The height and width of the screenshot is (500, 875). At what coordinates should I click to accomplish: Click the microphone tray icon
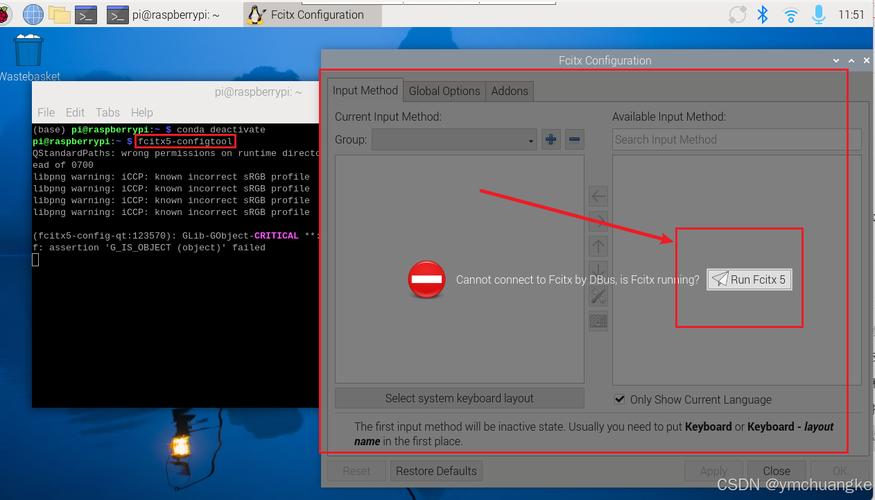pyautogui.click(x=819, y=15)
